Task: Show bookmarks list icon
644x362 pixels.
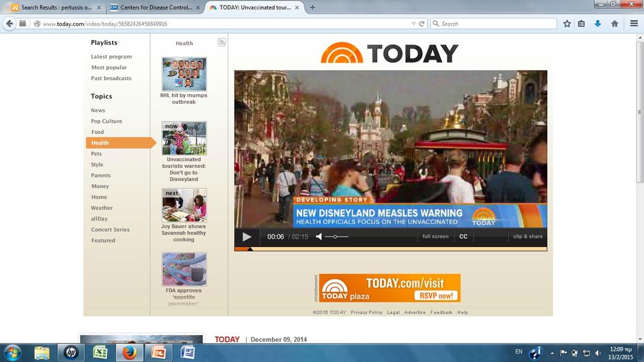Action: tap(581, 24)
